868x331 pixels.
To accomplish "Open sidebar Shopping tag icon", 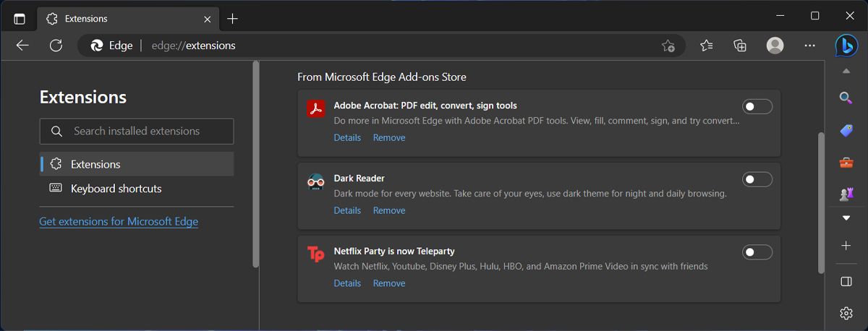I will point(846,131).
